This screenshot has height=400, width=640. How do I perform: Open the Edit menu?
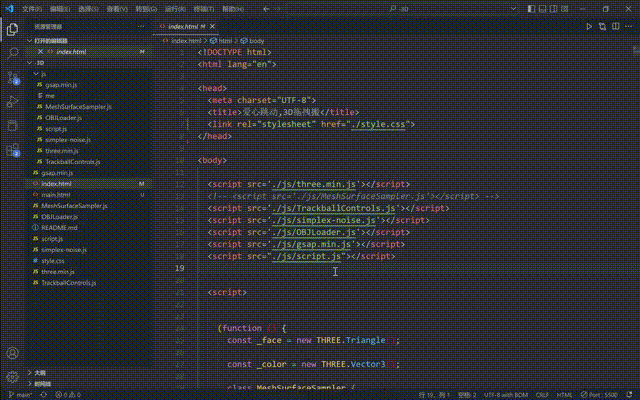[60, 9]
